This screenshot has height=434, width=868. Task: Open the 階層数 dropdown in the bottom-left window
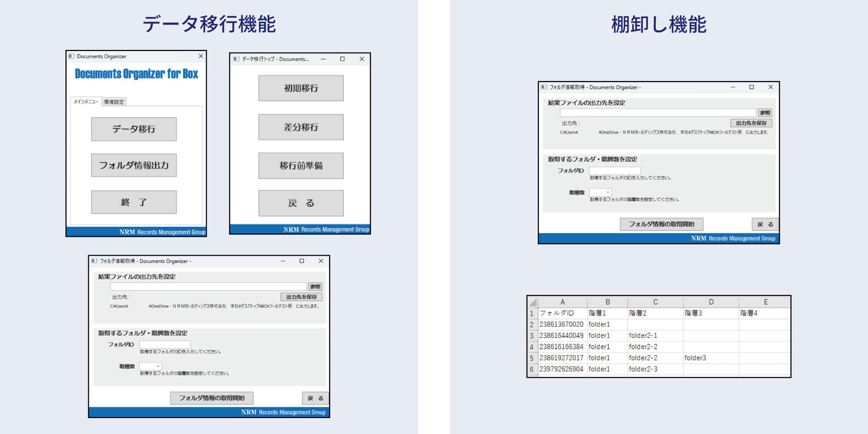[151, 366]
